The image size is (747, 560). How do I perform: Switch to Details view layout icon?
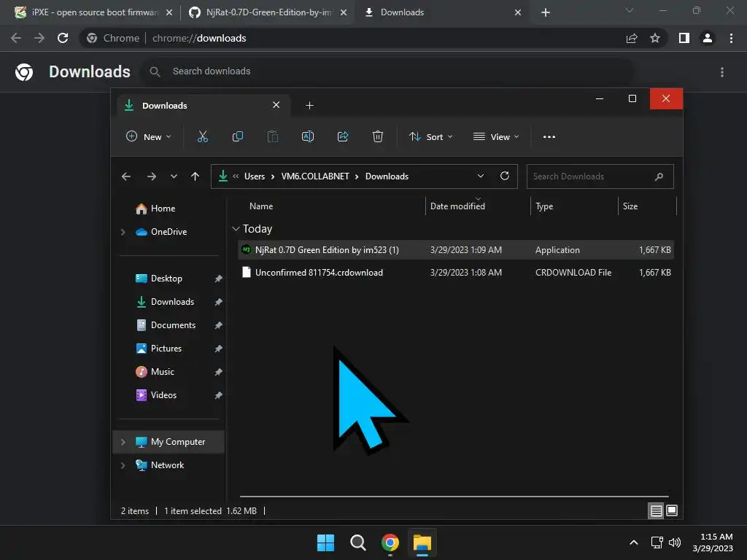click(x=656, y=511)
